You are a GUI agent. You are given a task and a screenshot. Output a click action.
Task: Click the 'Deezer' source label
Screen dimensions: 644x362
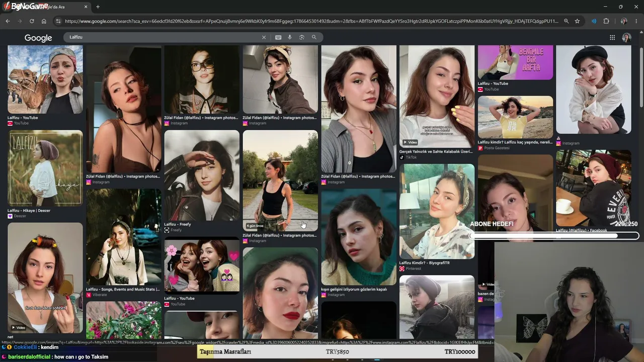[x=20, y=216]
